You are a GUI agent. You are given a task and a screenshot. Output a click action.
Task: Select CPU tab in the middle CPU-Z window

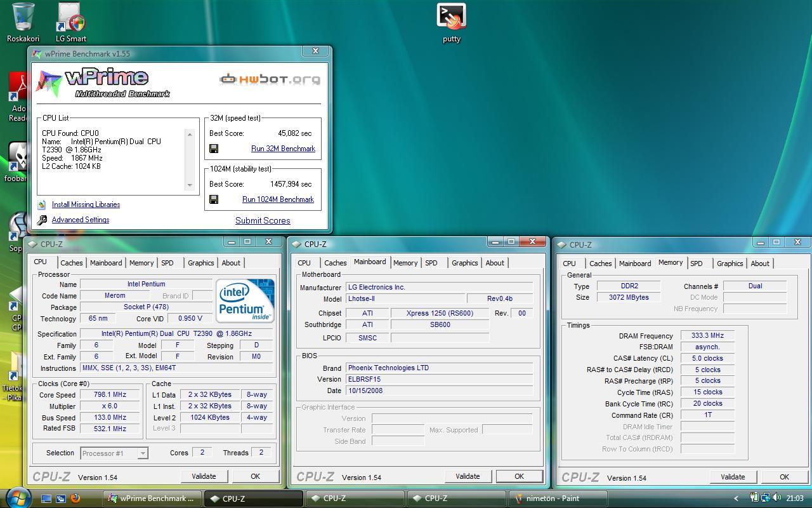coord(304,263)
